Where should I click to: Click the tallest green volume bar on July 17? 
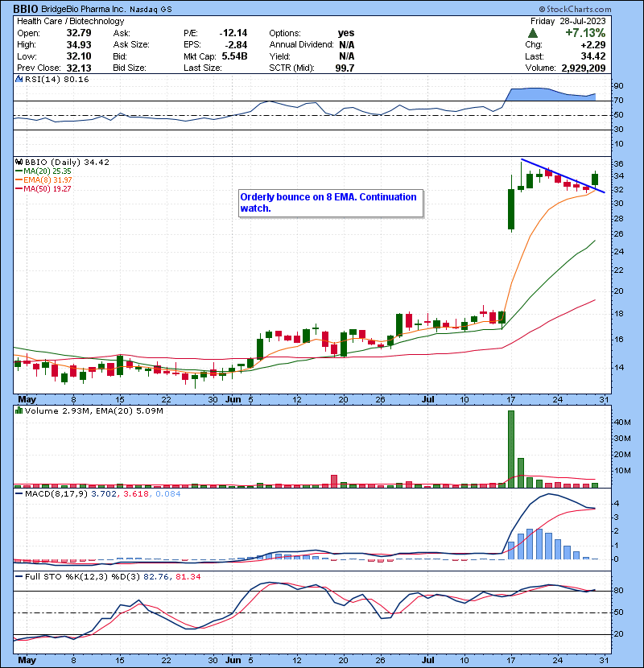pos(511,449)
